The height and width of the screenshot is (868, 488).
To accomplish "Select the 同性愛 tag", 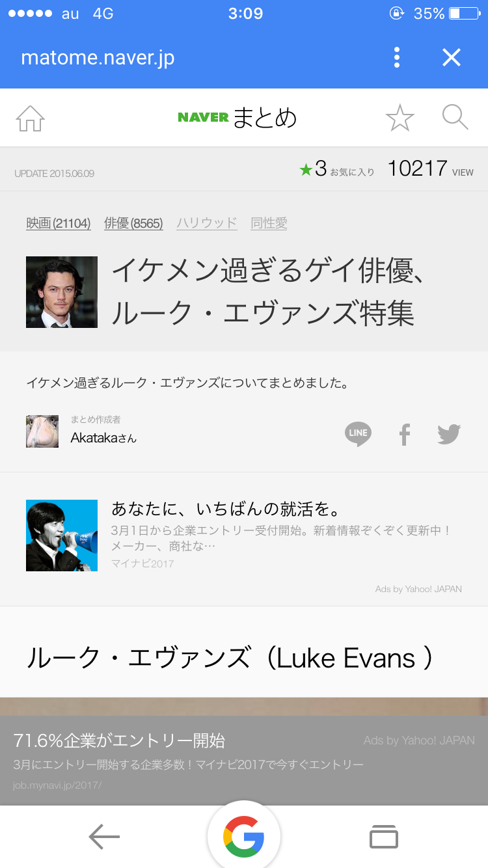I will point(269,223).
